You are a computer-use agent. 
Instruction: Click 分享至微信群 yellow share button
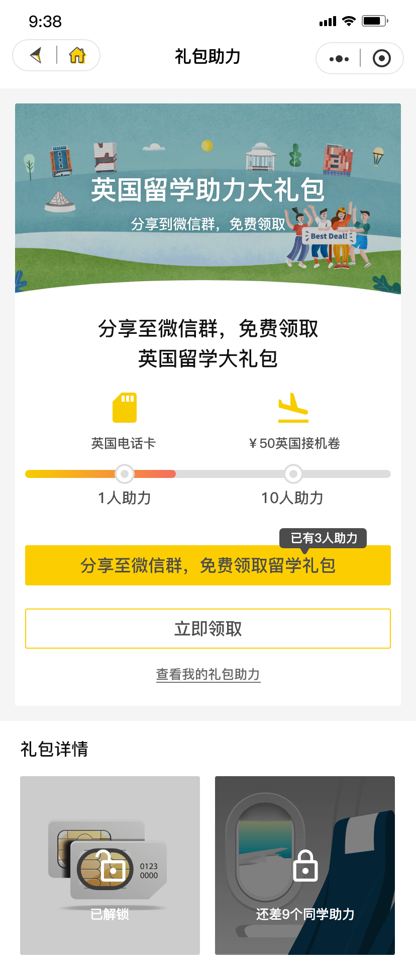coord(208,565)
